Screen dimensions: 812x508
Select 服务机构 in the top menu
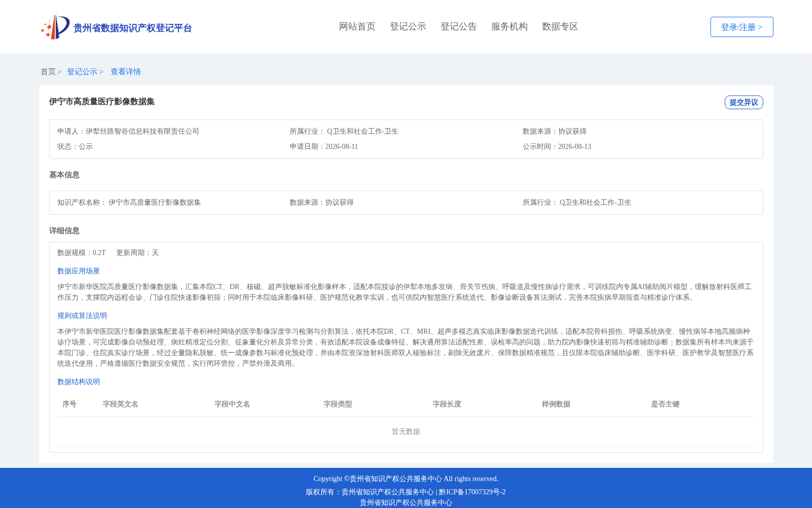(x=510, y=26)
